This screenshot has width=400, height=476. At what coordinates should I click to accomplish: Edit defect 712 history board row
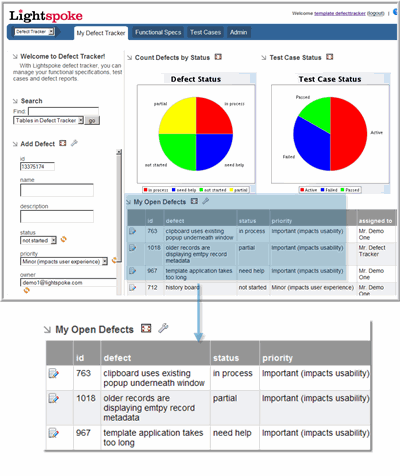132,287
